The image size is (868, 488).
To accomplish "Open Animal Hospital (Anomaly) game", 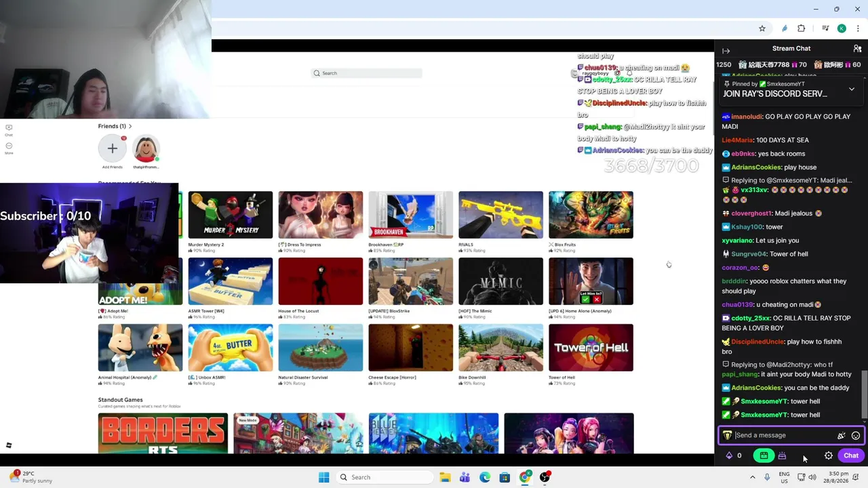I will 140,348.
